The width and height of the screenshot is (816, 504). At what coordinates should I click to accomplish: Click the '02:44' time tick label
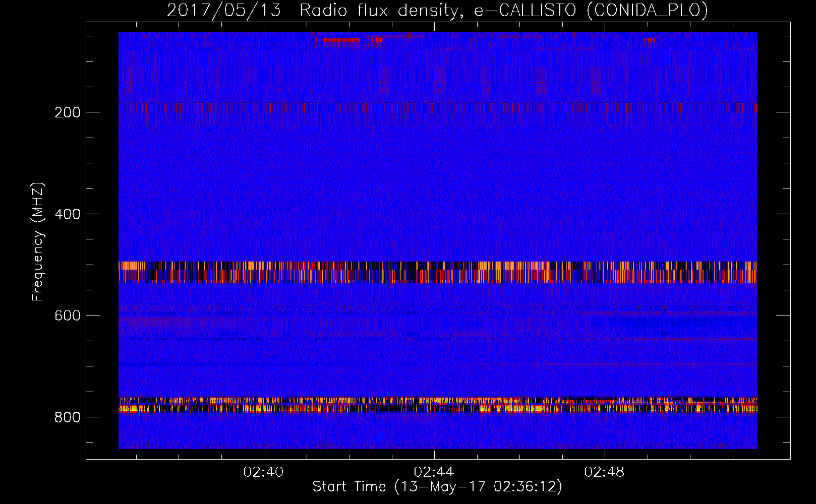[434, 472]
